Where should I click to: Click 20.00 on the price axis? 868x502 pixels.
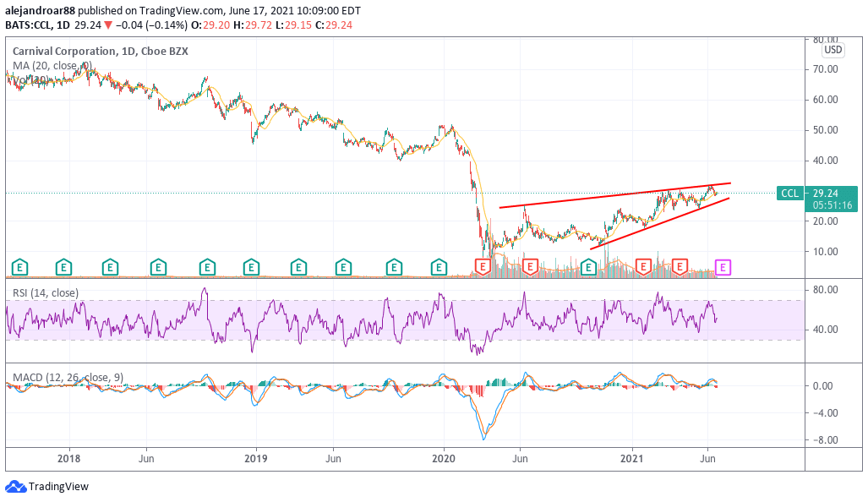pyautogui.click(x=826, y=221)
